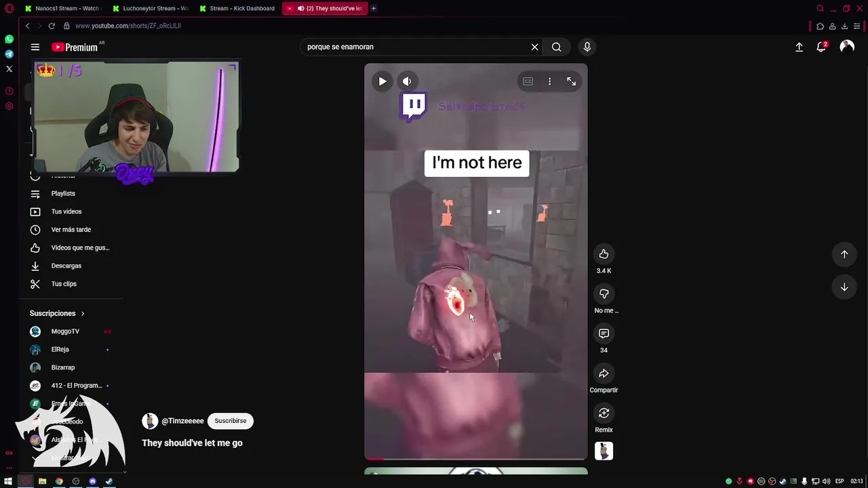868x488 pixels.
Task: Open Opera easy setup sliders icon
Action: [857, 26]
